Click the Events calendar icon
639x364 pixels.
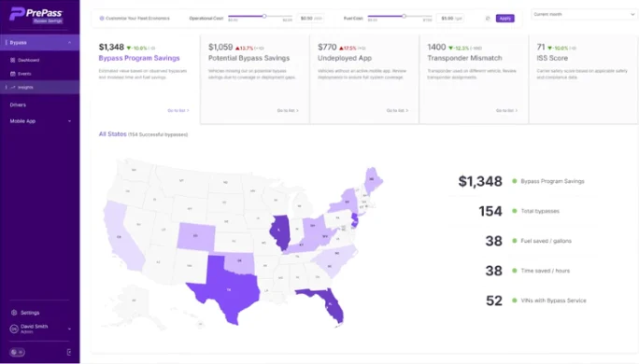coord(13,74)
